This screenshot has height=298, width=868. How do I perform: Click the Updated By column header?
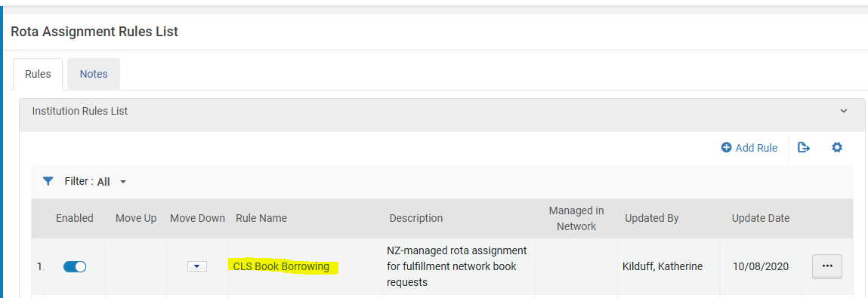point(651,218)
